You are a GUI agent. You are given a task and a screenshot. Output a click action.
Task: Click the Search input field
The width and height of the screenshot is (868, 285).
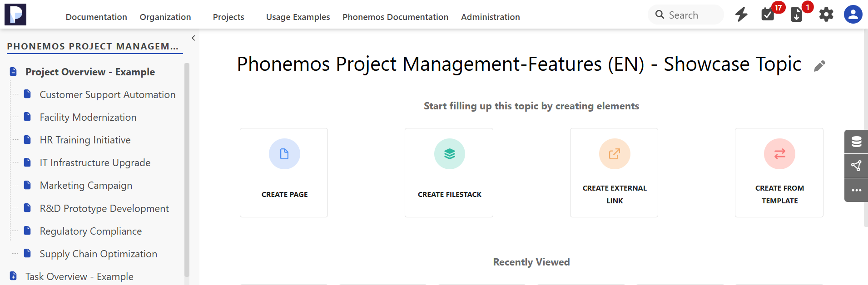pos(686,15)
